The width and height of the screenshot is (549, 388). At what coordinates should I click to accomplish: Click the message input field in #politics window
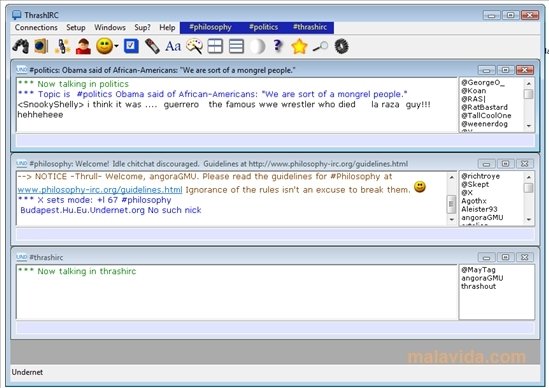[x=275, y=140]
